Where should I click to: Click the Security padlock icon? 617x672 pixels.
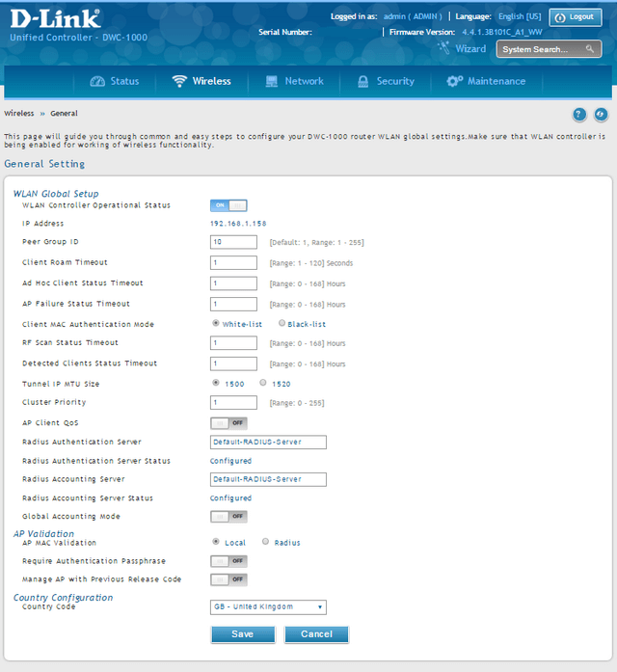362,82
